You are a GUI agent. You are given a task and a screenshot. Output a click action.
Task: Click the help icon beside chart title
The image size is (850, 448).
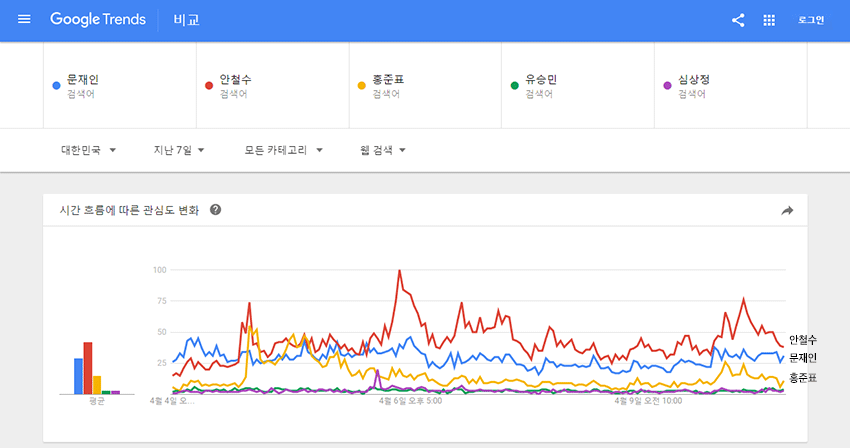[216, 210]
